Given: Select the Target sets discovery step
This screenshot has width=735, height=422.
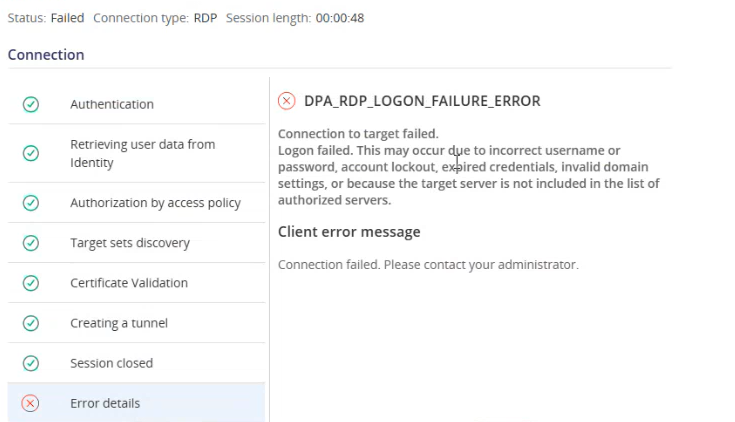Looking at the screenshot, I should tap(129, 243).
